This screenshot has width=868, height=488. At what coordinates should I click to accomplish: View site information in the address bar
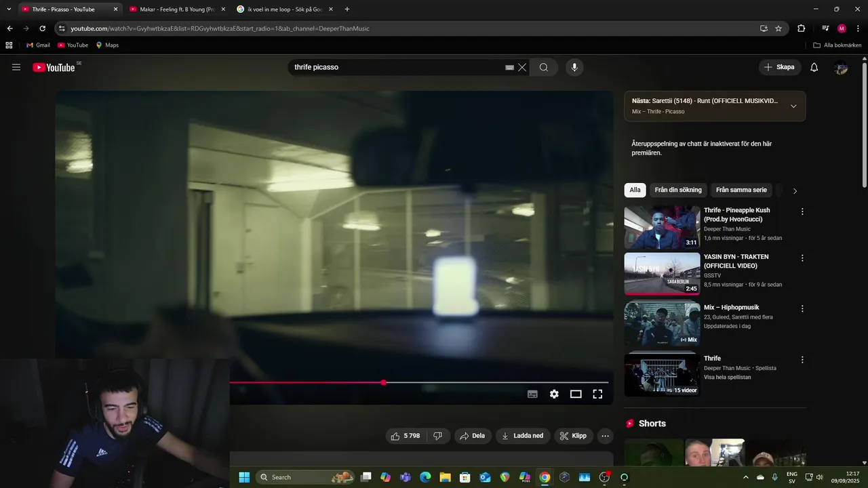point(62,28)
